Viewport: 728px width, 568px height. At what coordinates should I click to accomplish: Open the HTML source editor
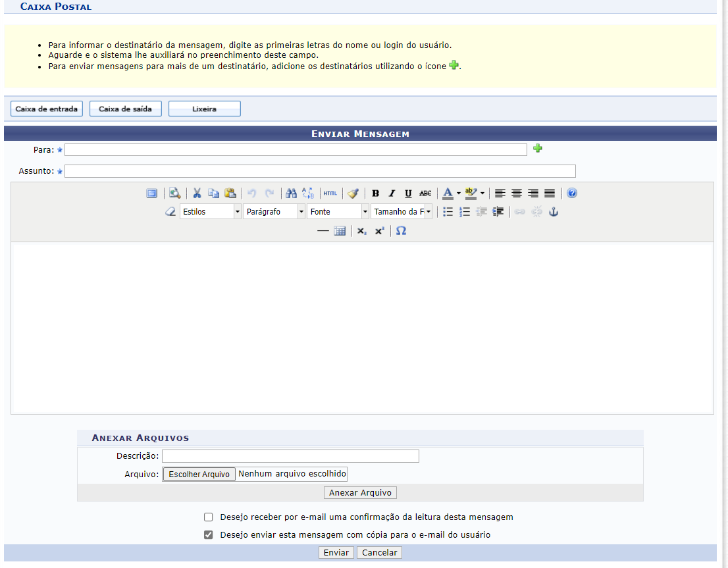(330, 194)
